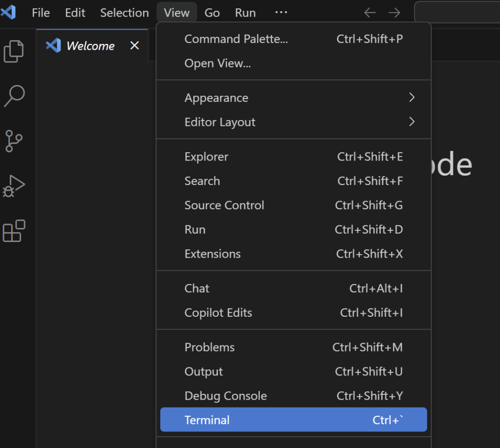
Task: Select Copilot Edits menu entry
Action: point(293,313)
